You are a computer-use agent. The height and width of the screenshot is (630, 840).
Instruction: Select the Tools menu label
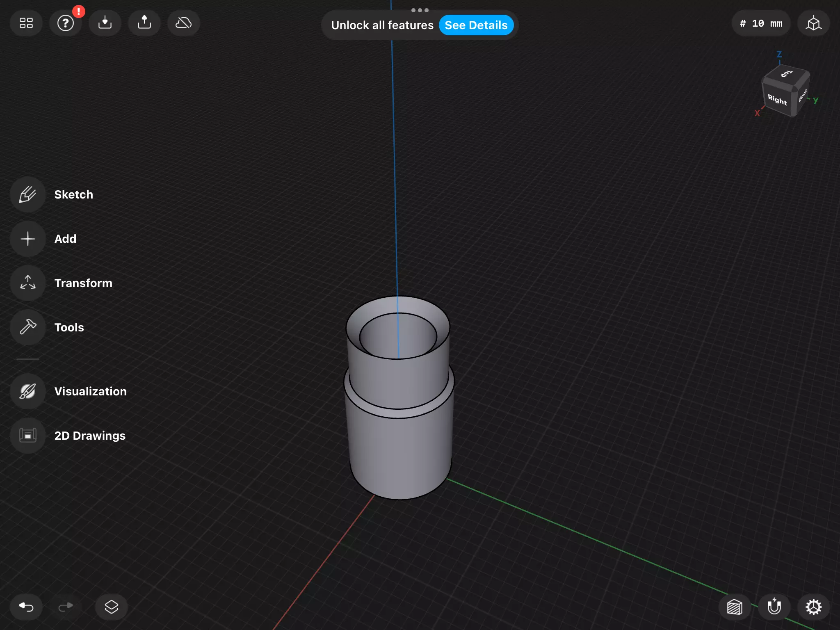[x=69, y=327]
